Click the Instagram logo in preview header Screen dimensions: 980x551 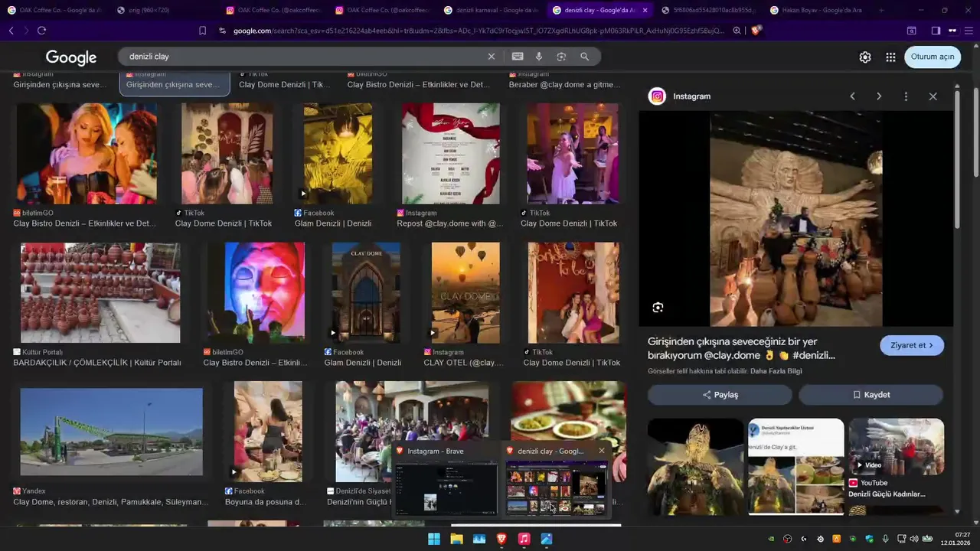tap(657, 96)
